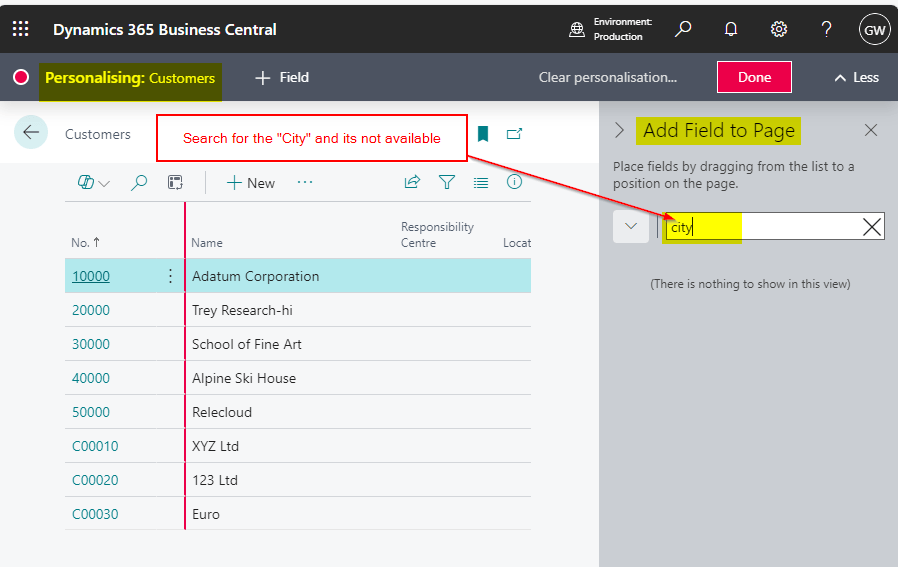Click the + Field menu item
898x567 pixels.
point(282,77)
